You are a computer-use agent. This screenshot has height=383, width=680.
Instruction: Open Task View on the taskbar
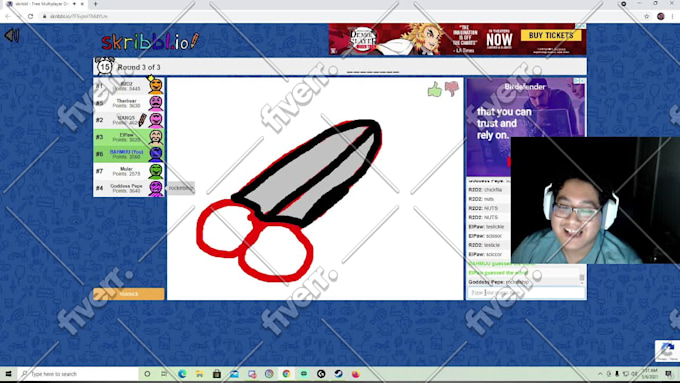point(164,373)
